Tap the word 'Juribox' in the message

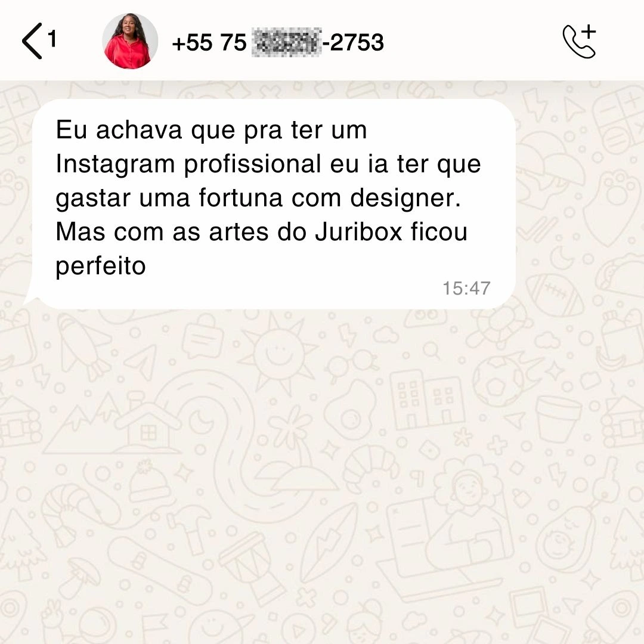click(x=358, y=232)
